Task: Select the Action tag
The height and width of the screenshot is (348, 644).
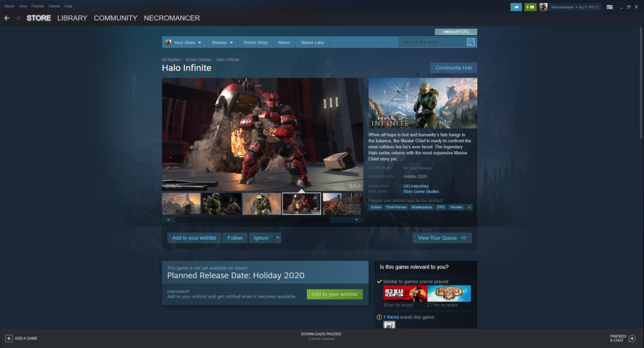Action: [x=376, y=207]
